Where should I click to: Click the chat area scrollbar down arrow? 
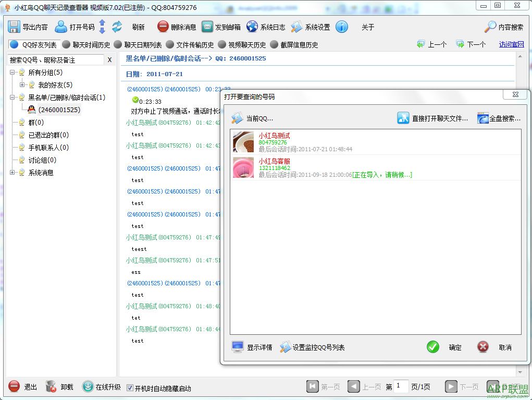[520, 372]
